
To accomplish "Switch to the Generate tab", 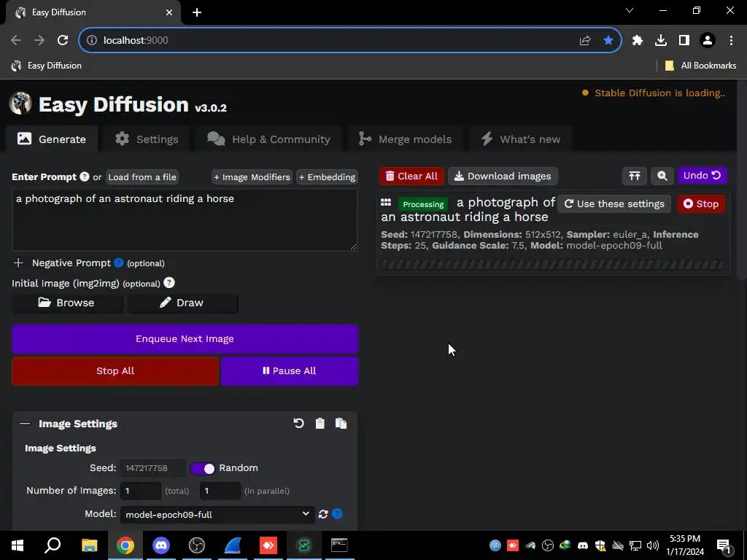I will point(52,139).
